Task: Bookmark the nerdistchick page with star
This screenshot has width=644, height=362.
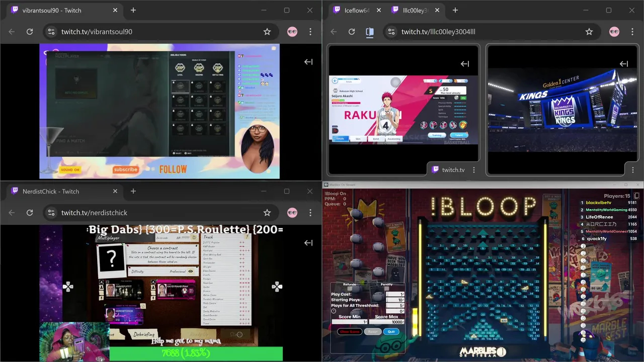Action: 267,213
